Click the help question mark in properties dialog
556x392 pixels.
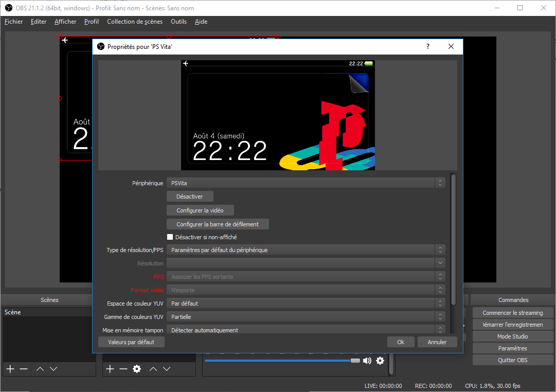(x=428, y=46)
